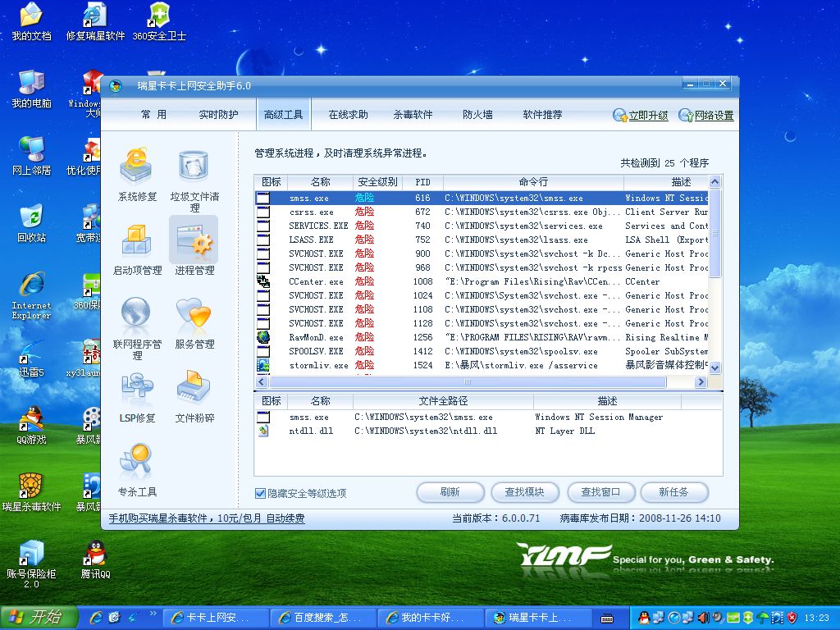Image resolution: width=840 pixels, height=630 pixels.
Task: Sort process list by PID column header
Action: click(422, 182)
